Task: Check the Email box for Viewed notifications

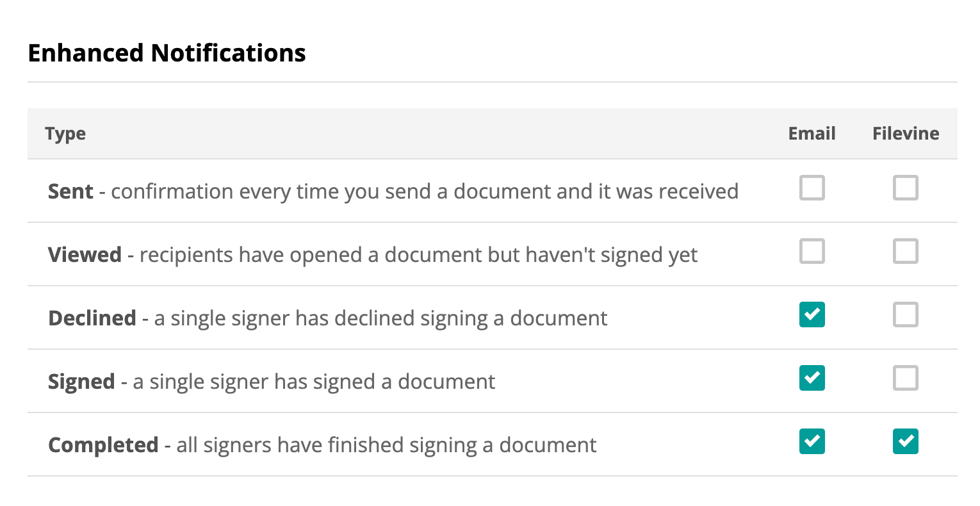Action: [812, 252]
